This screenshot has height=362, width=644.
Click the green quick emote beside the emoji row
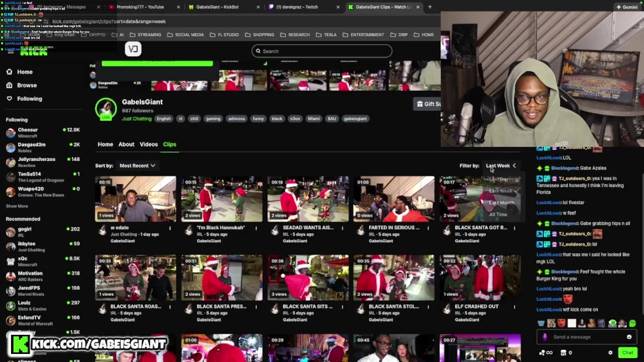pyautogui.click(x=632, y=323)
